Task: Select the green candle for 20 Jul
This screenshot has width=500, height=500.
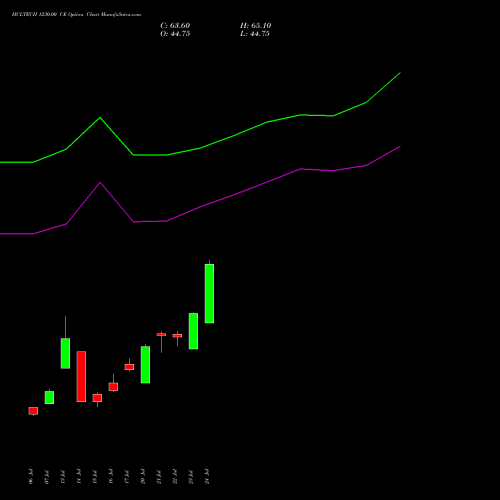Action: tap(145, 364)
